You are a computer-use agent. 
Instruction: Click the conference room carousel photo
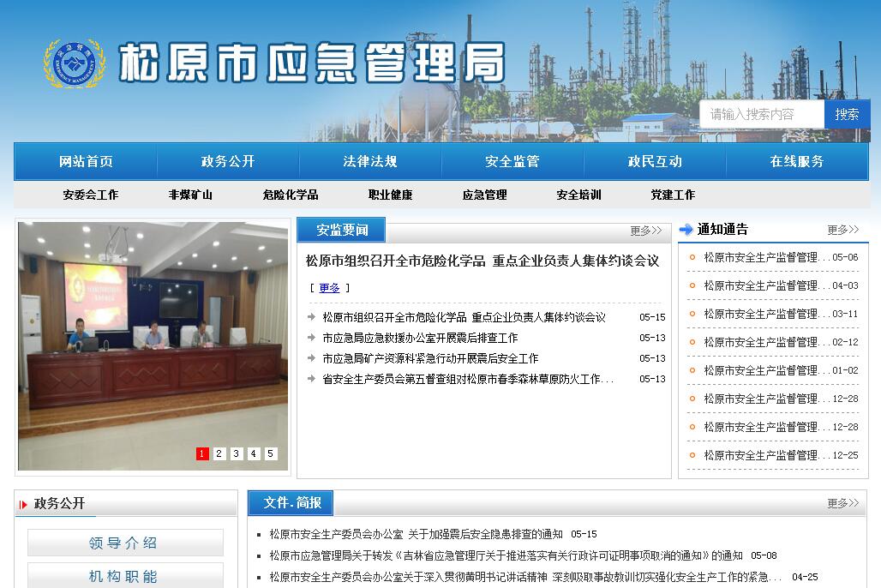[x=153, y=334]
